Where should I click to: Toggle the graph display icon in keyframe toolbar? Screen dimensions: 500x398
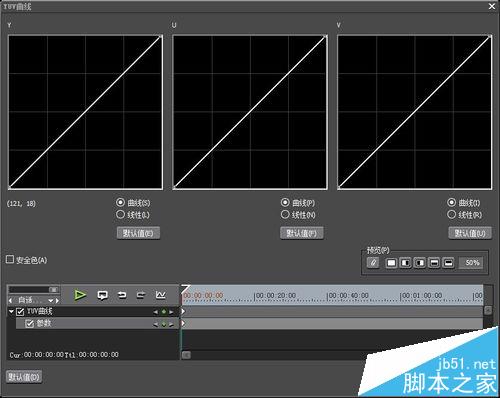(x=160, y=295)
